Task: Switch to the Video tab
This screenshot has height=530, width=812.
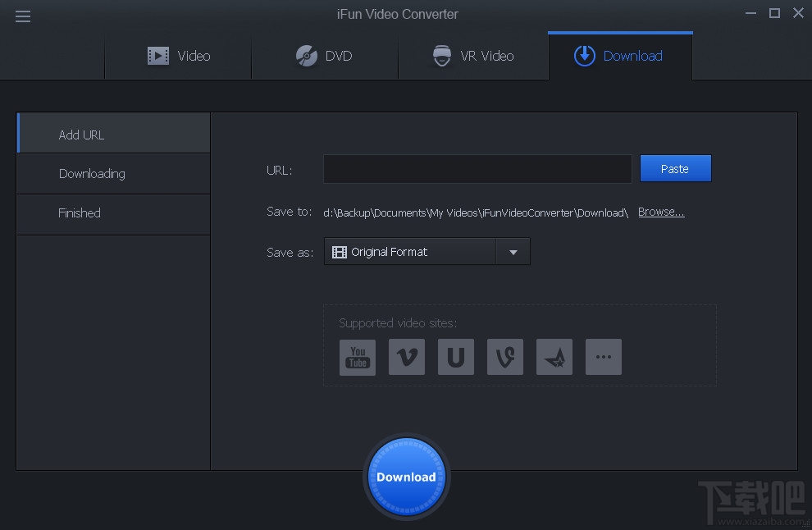Action: click(x=178, y=55)
